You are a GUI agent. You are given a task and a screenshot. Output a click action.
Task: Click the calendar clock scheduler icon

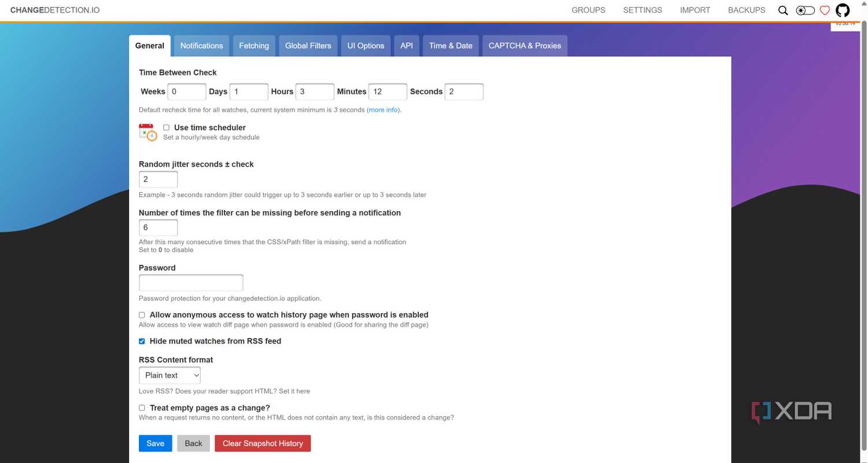point(148,132)
